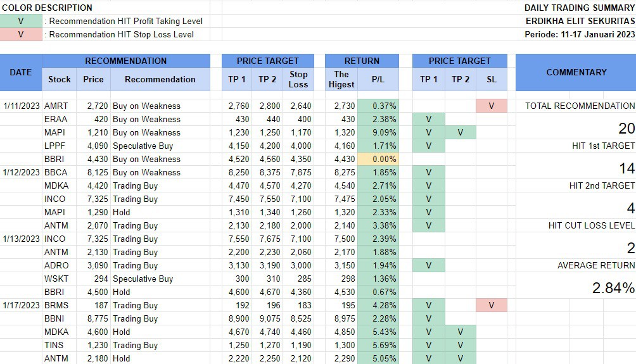Select the Stop Loss column header

pyautogui.click(x=298, y=79)
